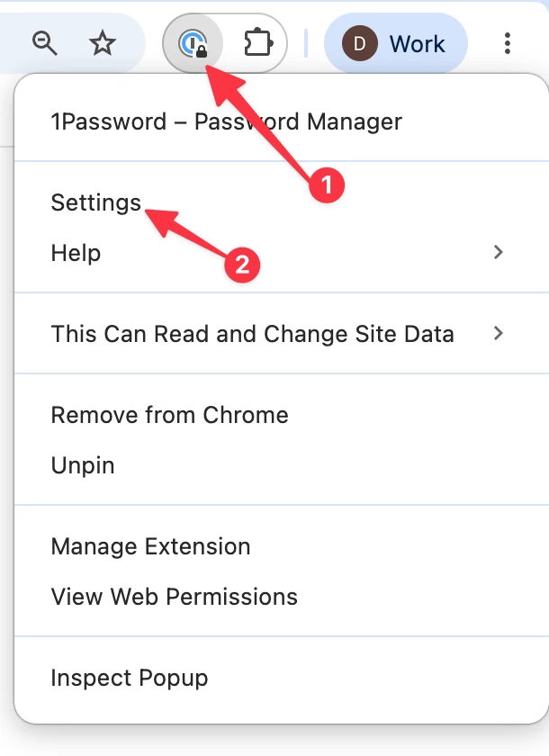Open the Work profile chip

(x=396, y=43)
